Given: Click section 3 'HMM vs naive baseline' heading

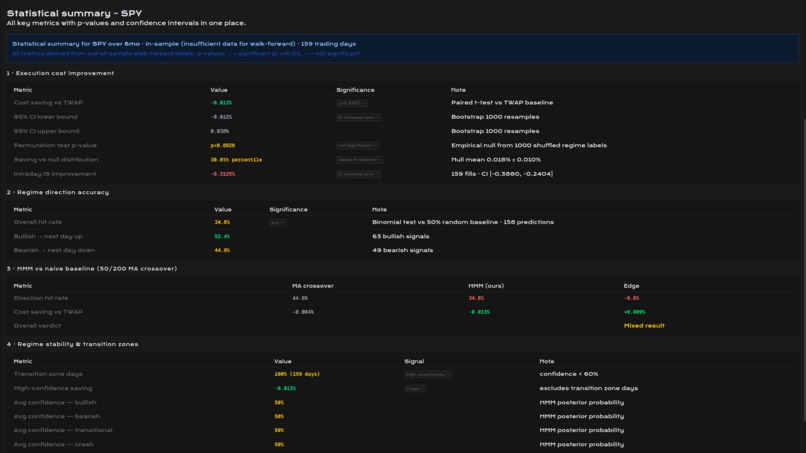Looking at the screenshot, I should click(x=91, y=268).
